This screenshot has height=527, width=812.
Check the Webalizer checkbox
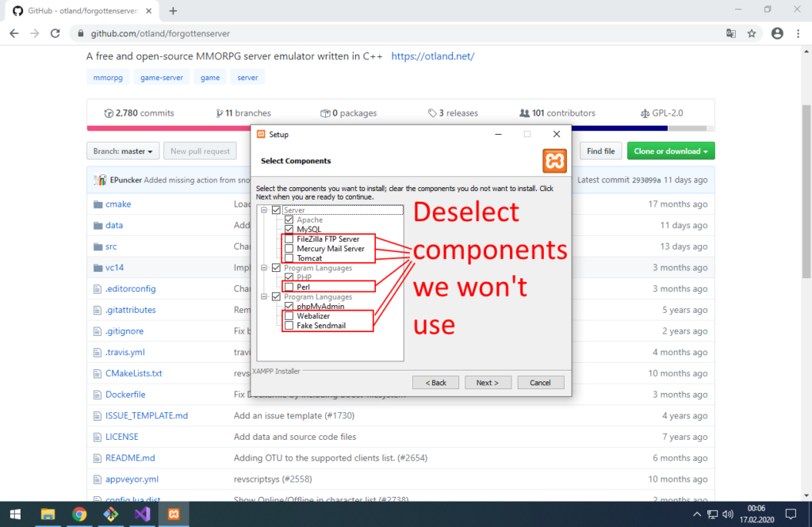pos(289,315)
